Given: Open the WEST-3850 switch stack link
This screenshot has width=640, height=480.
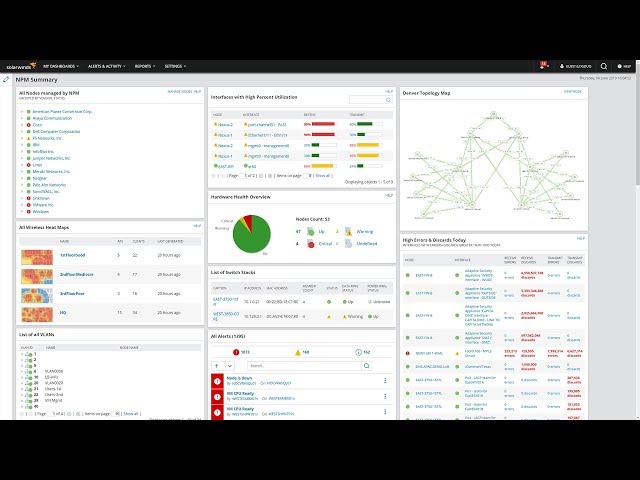Looking at the screenshot, I should [x=226, y=316].
